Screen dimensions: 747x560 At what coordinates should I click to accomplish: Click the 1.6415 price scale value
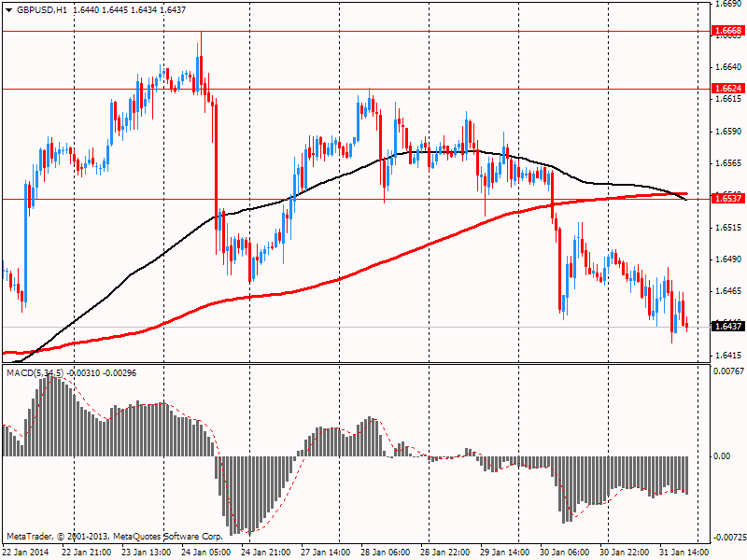point(729,356)
